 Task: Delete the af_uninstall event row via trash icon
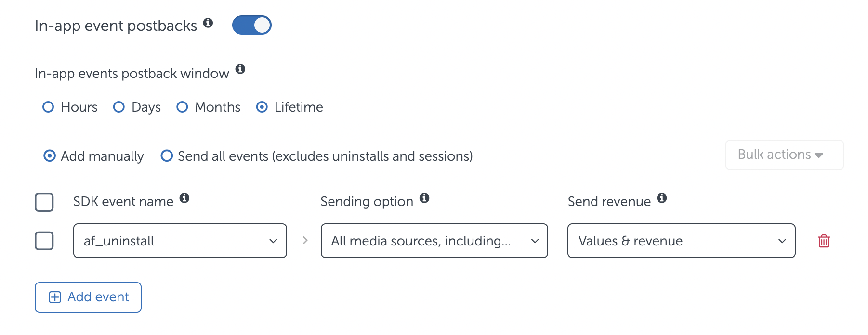click(x=824, y=241)
